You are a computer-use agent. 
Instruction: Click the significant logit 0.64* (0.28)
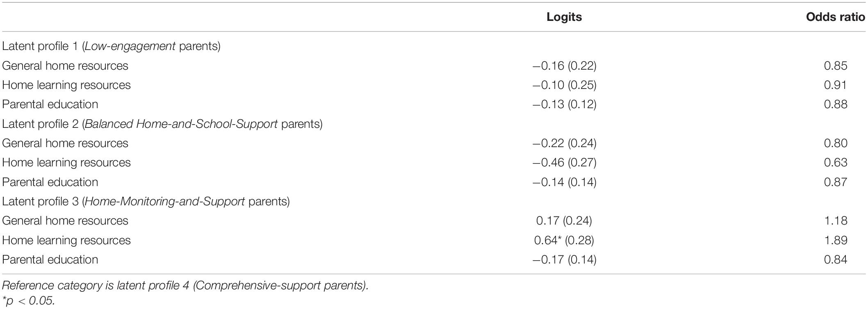564,240
